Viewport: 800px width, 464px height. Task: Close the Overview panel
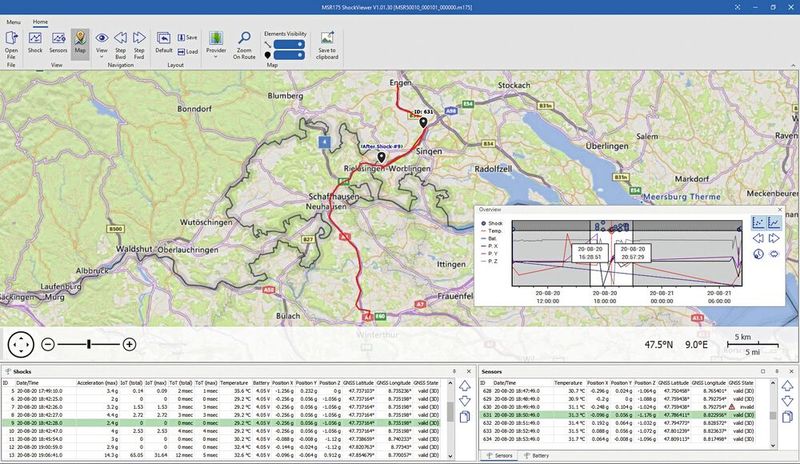780,210
